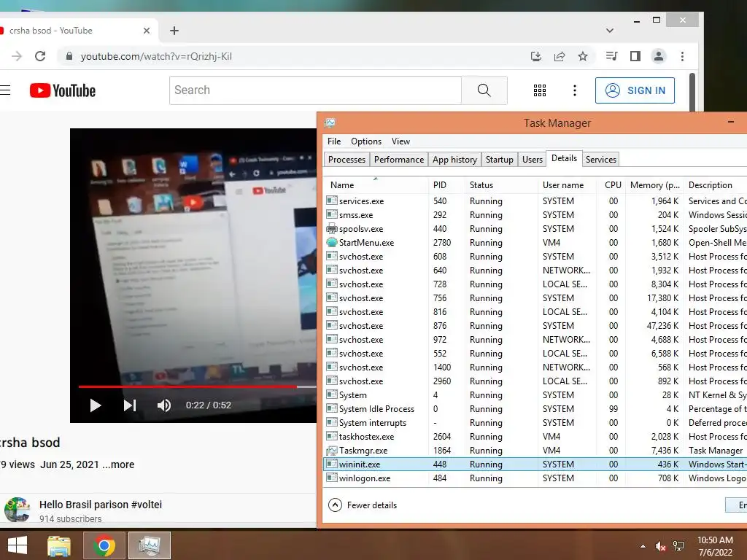The height and width of the screenshot is (560, 747).
Task: Click the Chrome taskbar icon
Action: [x=104, y=545]
